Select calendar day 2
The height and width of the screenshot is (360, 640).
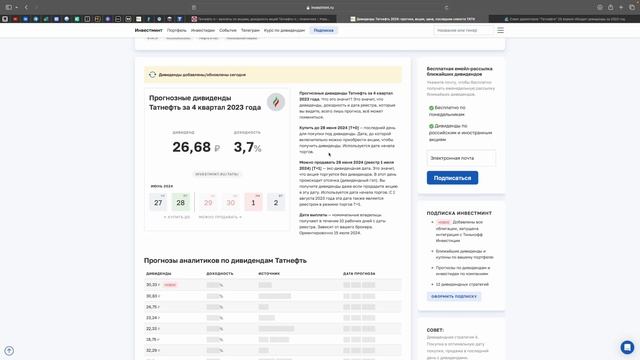276,202
